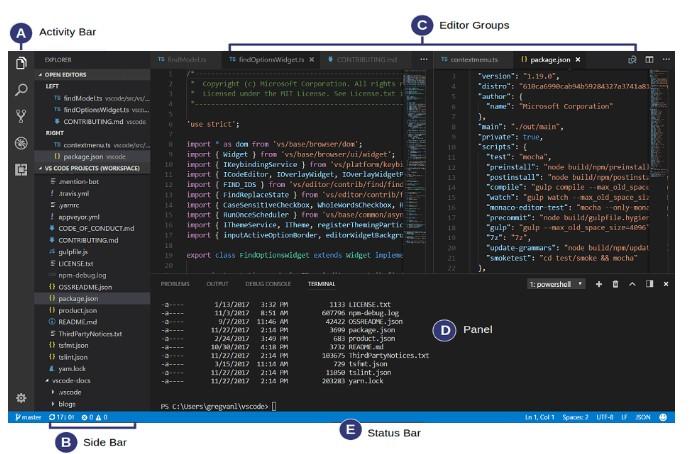Open .mention-bot file in explorer

(93, 181)
